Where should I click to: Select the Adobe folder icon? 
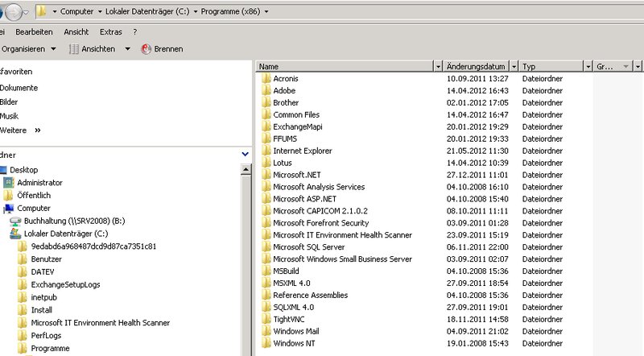click(x=266, y=90)
